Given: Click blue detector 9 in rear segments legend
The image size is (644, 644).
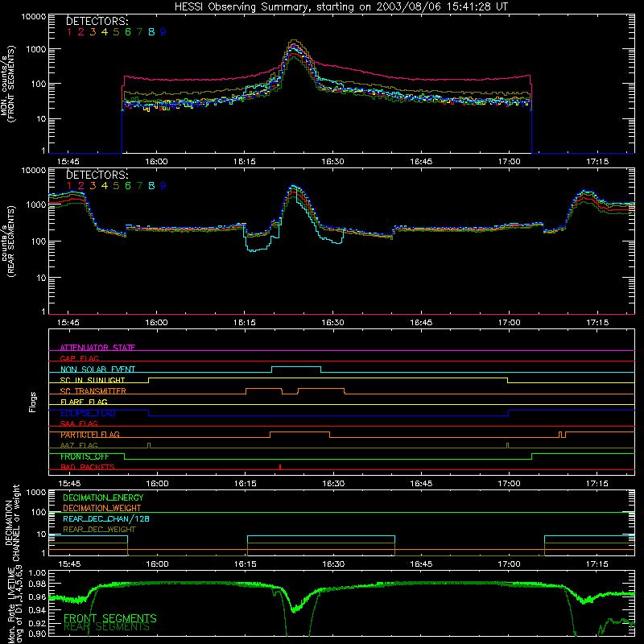Looking at the screenshot, I should tap(163, 186).
